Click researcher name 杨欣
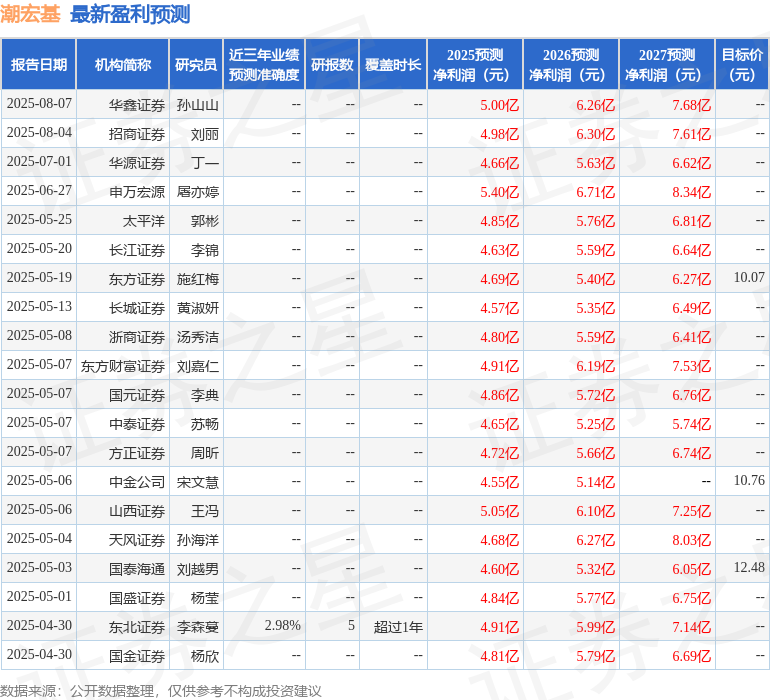 pos(205,656)
